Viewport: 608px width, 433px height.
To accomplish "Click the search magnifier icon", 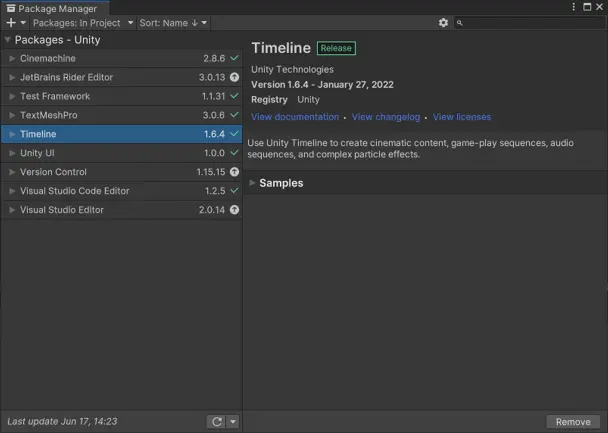I will [459, 23].
